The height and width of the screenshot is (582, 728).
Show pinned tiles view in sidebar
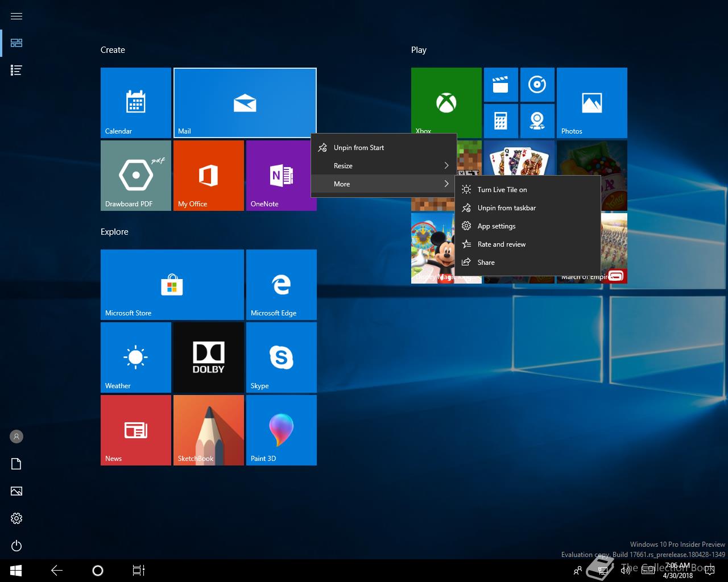[16, 43]
